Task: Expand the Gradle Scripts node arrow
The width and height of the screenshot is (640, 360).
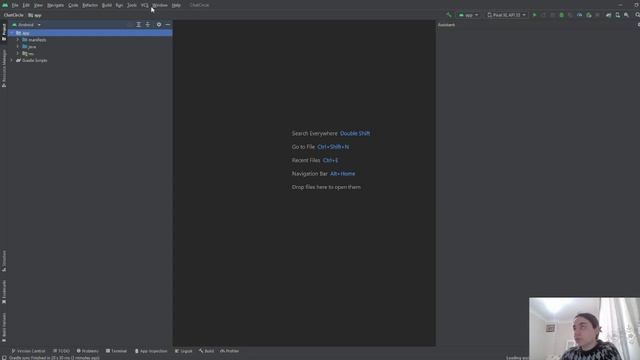Action: (x=12, y=60)
